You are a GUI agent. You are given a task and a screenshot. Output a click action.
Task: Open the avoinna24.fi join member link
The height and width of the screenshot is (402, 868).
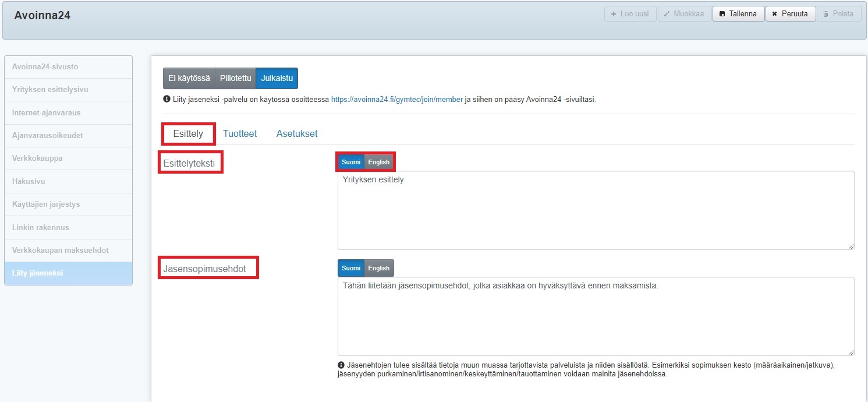click(x=396, y=100)
